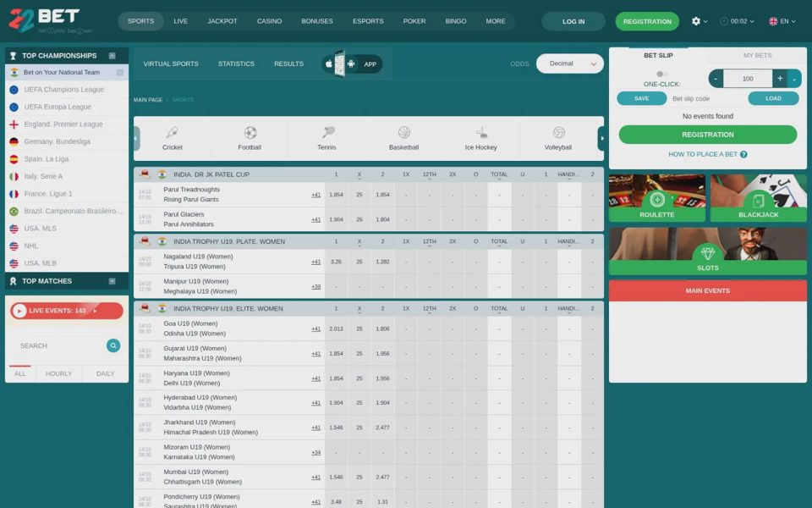Collapse the Top Championships panel
The width and height of the screenshot is (812, 508).
click(x=112, y=56)
